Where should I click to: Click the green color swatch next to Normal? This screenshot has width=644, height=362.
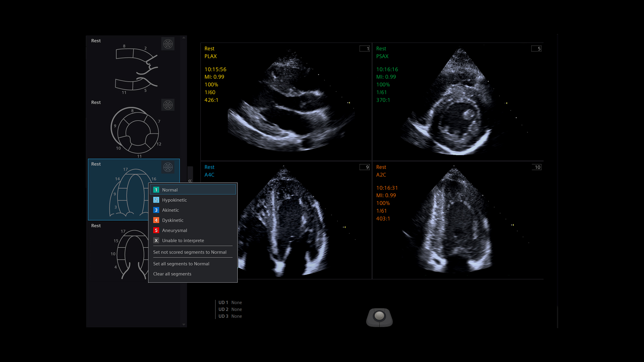(156, 189)
